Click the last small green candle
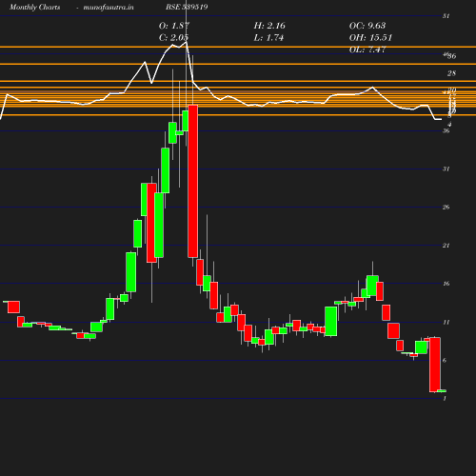The image size is (476, 476). (x=442, y=390)
